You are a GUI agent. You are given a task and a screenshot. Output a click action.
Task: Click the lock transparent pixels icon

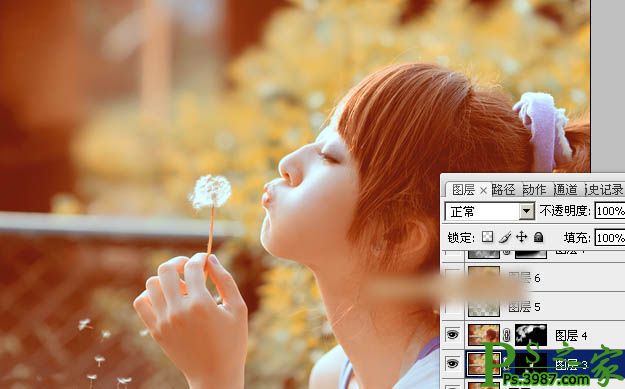[x=487, y=237]
